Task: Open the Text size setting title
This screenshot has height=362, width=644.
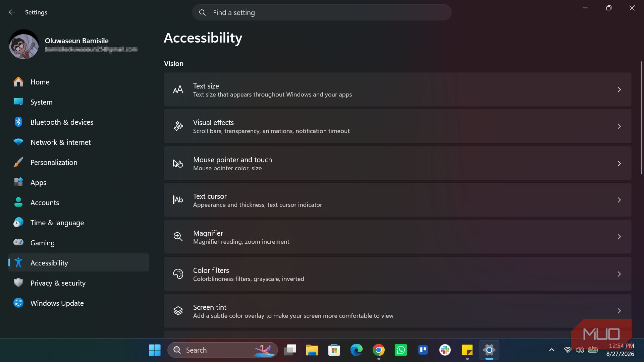Action: pos(206,86)
